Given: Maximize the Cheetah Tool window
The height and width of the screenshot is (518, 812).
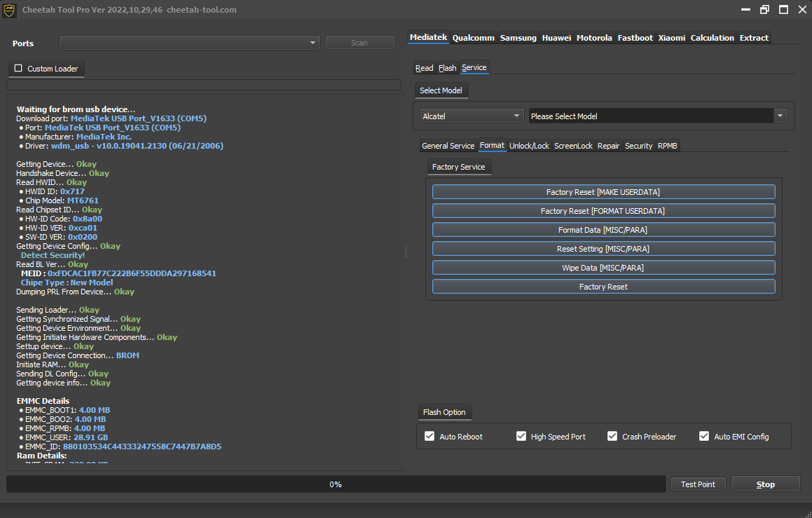Looking at the screenshot, I should 783,10.
